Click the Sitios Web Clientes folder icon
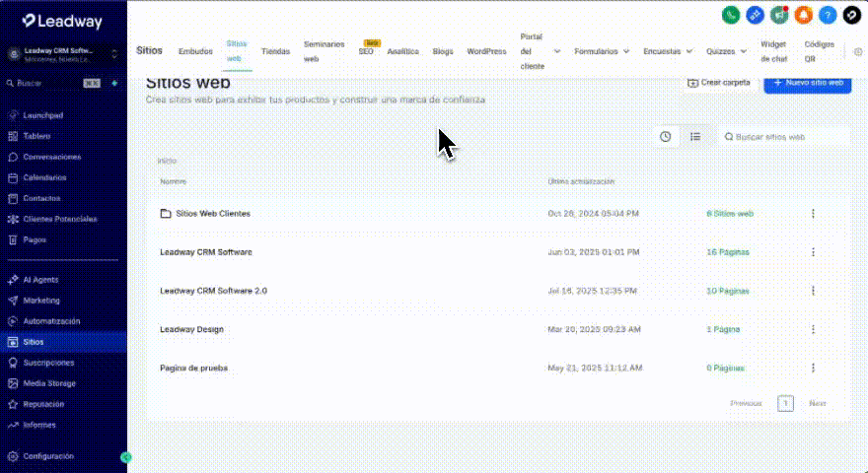This screenshot has height=473, width=868. (165, 214)
